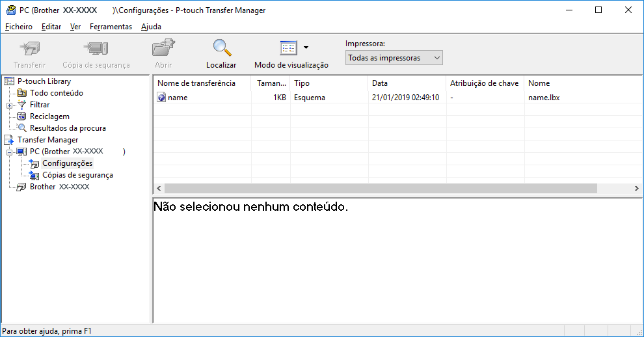Click the 'name.lbx' file name cell
The image size is (644, 337).
click(544, 98)
